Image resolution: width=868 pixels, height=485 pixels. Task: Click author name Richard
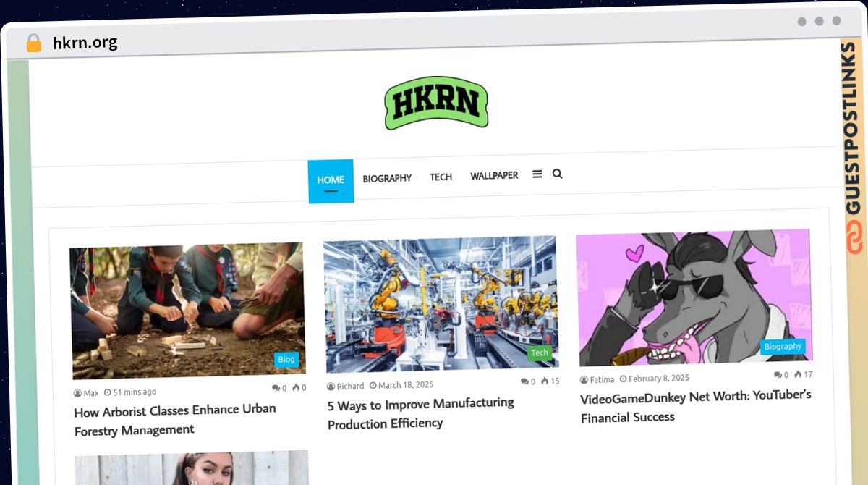click(350, 387)
